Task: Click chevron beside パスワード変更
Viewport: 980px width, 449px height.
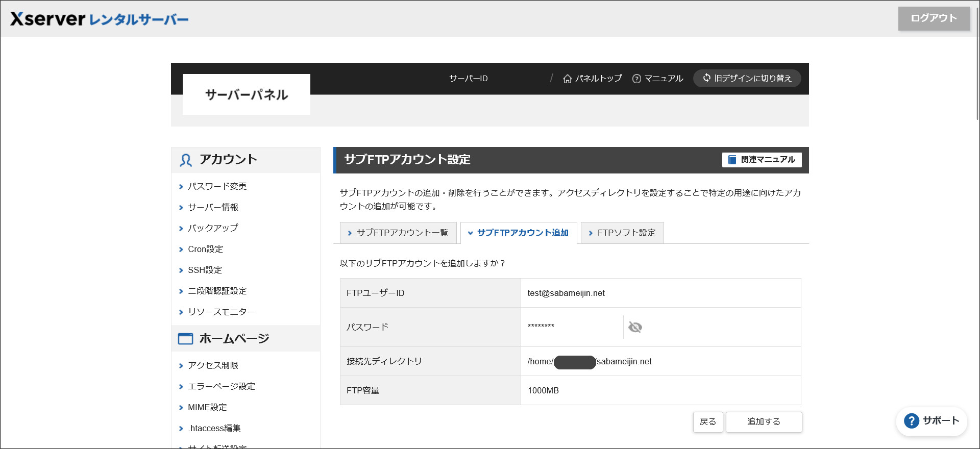Action: point(181,187)
